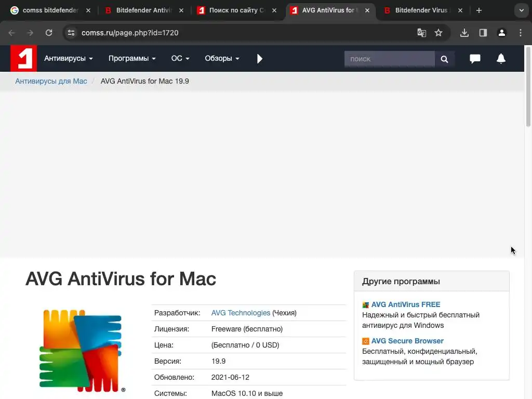Expand the Антивирусы dropdown menu
The height and width of the screenshot is (399, 532).
tap(68, 58)
